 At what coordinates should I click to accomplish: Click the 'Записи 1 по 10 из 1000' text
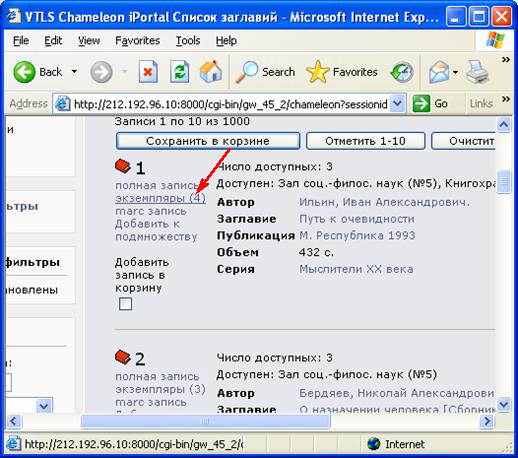182,121
